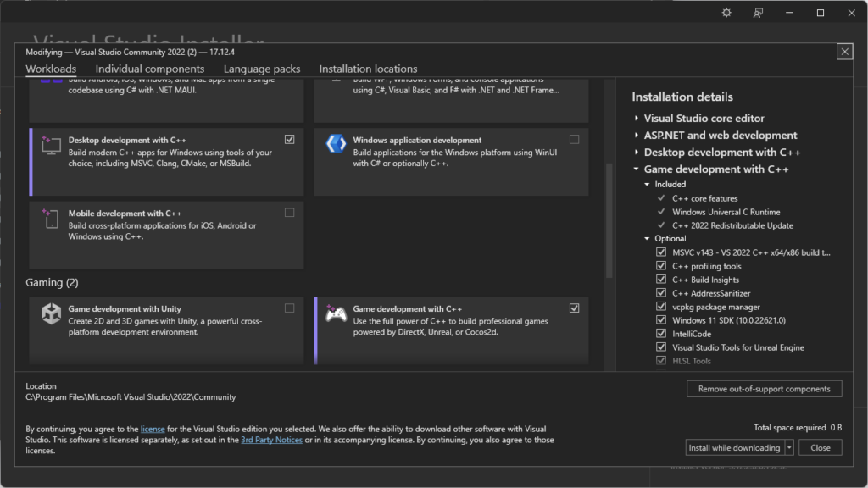Open settings via the gear icon

coord(726,13)
